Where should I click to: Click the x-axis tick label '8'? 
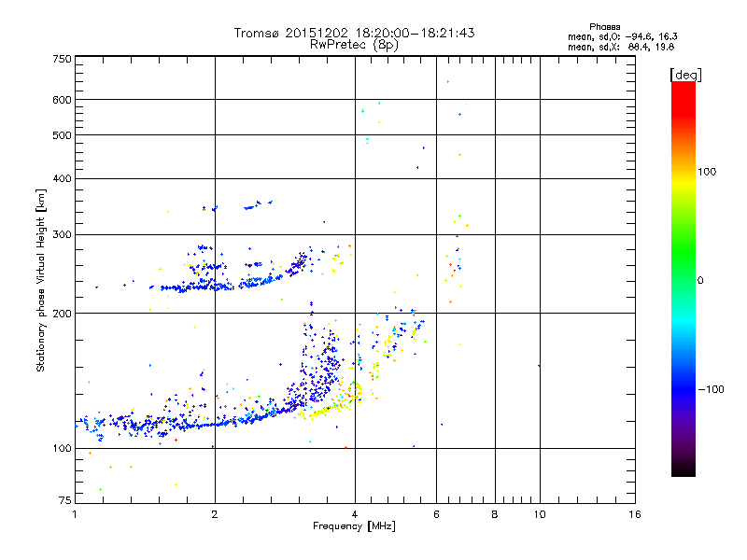pyautogui.click(x=495, y=514)
